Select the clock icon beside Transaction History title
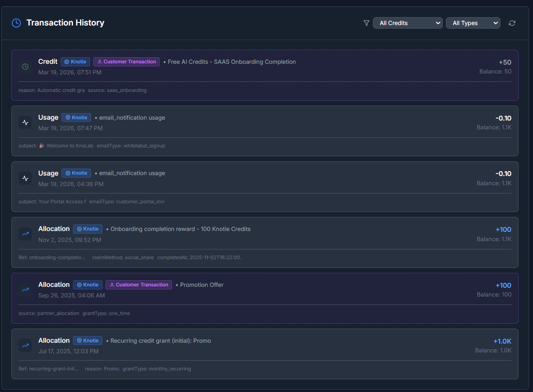The height and width of the screenshot is (392, 533). click(x=16, y=22)
